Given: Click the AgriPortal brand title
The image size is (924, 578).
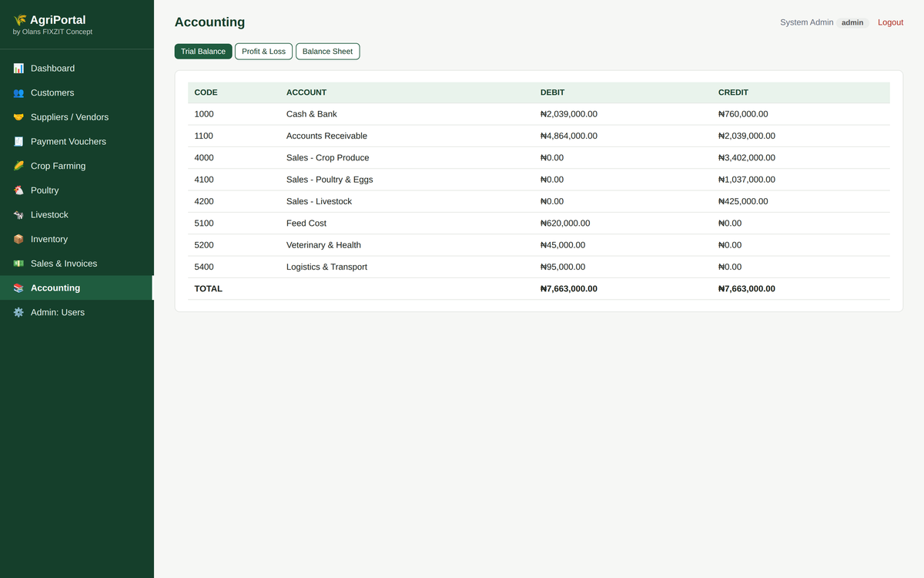Looking at the screenshot, I should pos(58,20).
